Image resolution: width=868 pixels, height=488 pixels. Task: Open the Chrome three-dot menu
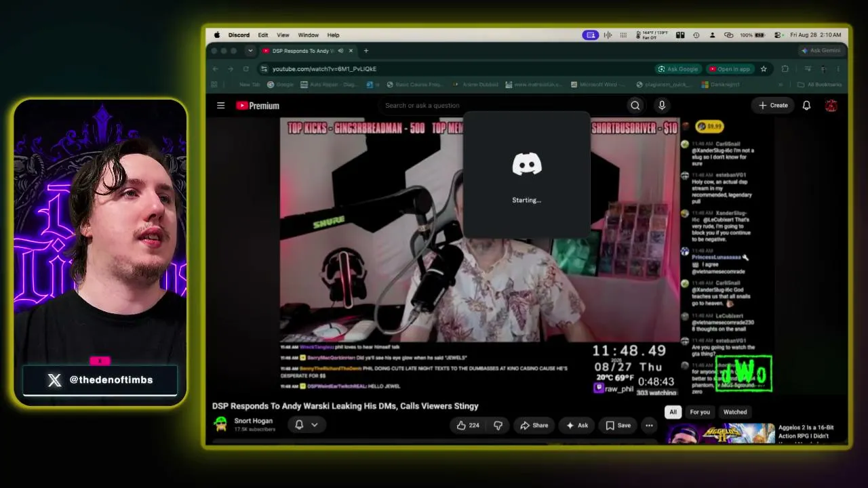pos(838,68)
